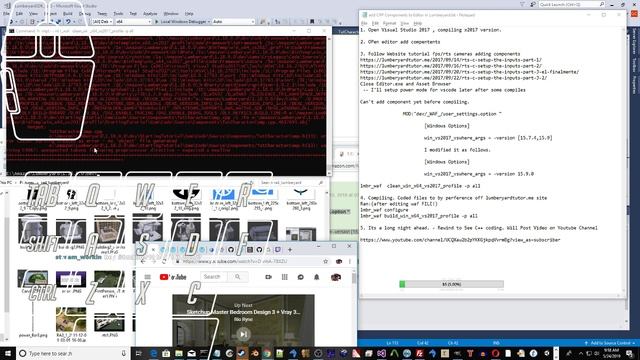Open Notepad Edit menu
Image resolution: width=640 pixels, height=360 pixels.
click(x=375, y=23)
